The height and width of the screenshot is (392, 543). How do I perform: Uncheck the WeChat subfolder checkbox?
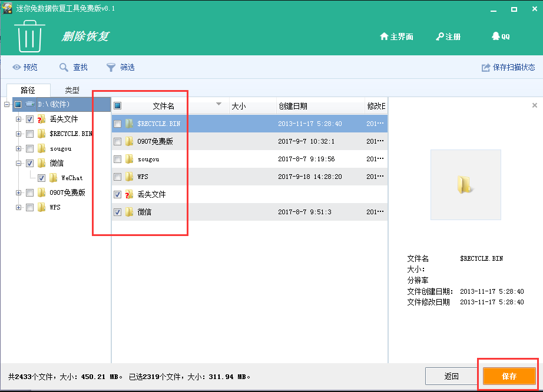[42, 178]
